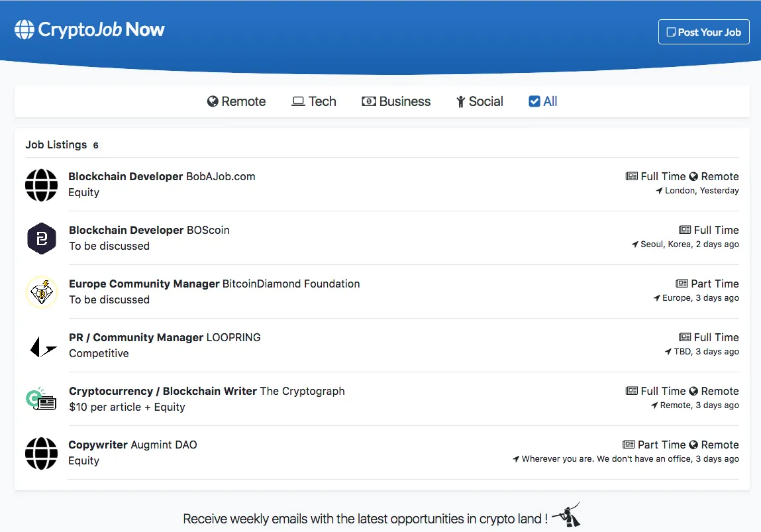Click 'Equity' text under BobAJob.com listing
This screenshot has height=532, width=761.
point(84,192)
